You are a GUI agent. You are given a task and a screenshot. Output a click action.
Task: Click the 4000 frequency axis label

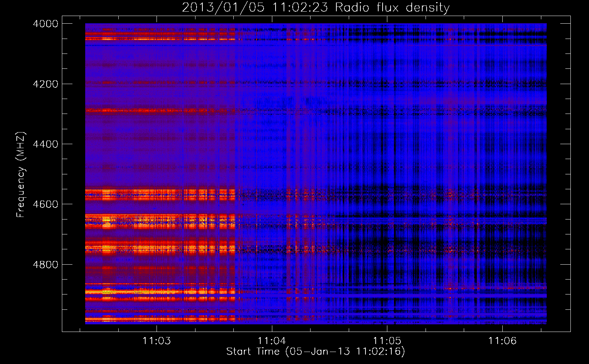(46, 24)
